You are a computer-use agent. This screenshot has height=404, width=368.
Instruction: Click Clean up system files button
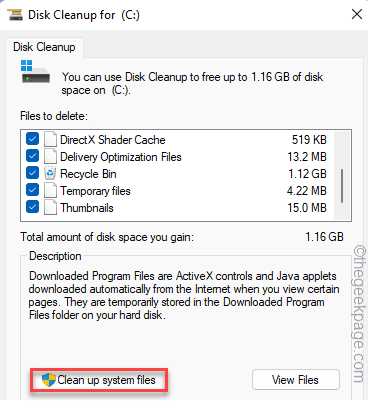99,380
